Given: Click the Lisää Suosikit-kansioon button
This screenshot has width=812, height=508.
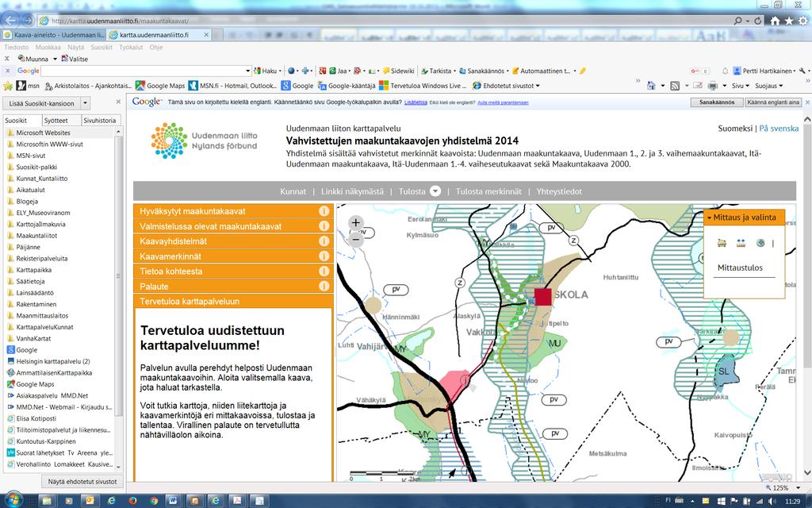Looking at the screenshot, I should pyautogui.click(x=41, y=103).
